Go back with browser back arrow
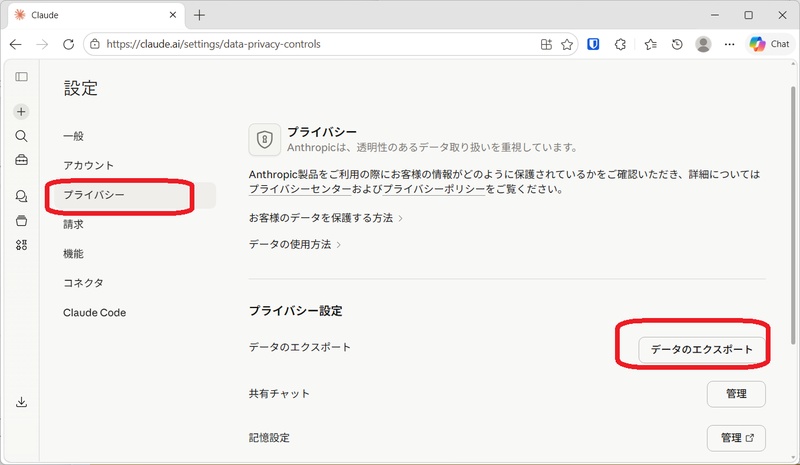The image size is (800, 465). [x=16, y=44]
